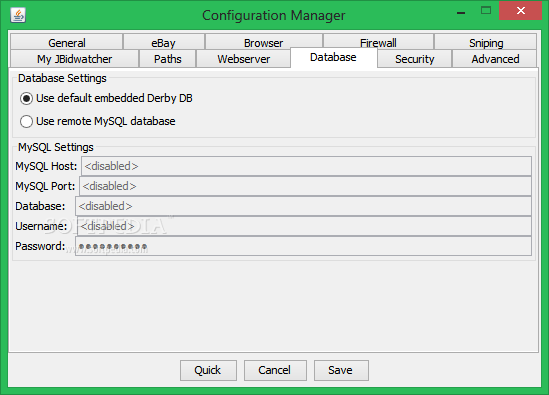Click the Username input field
Image resolution: width=549 pixels, height=395 pixels.
click(x=304, y=226)
